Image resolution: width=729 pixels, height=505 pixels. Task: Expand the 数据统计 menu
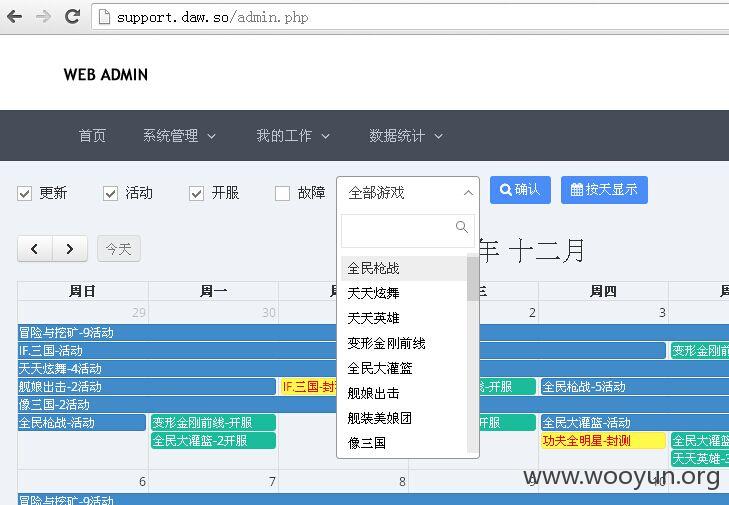[405, 136]
